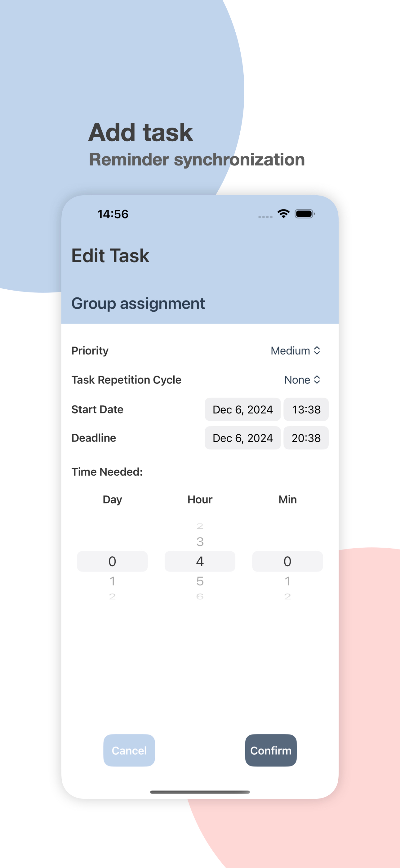Tap the Edit Task heading
This screenshot has width=400, height=868.
pos(110,255)
